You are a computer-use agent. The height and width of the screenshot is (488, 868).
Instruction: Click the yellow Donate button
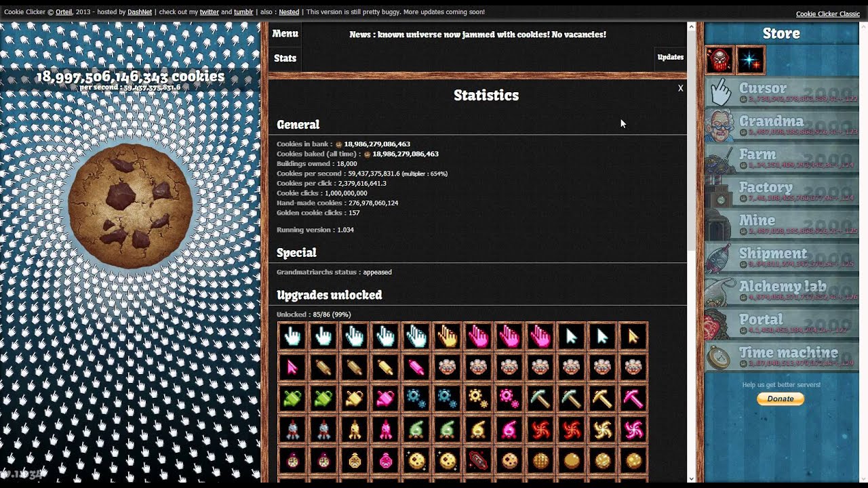pos(781,399)
